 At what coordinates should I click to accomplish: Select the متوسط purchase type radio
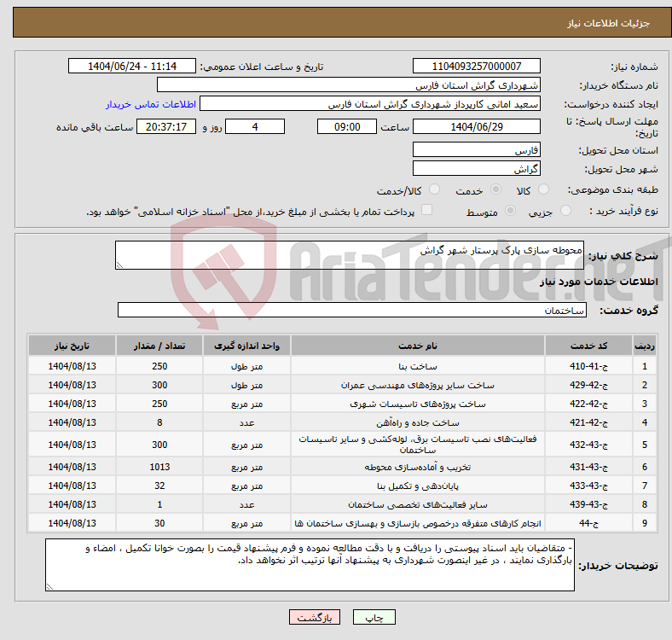[x=511, y=211]
